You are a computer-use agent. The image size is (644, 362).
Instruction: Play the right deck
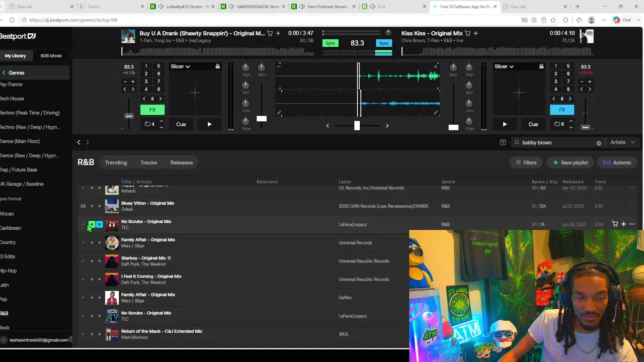tap(505, 124)
